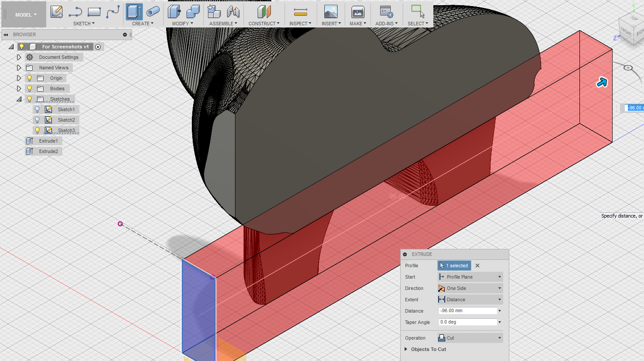Screen dimensions: 644x361
Task: Select the Combine bodies modify icon
Action: [x=193, y=12]
